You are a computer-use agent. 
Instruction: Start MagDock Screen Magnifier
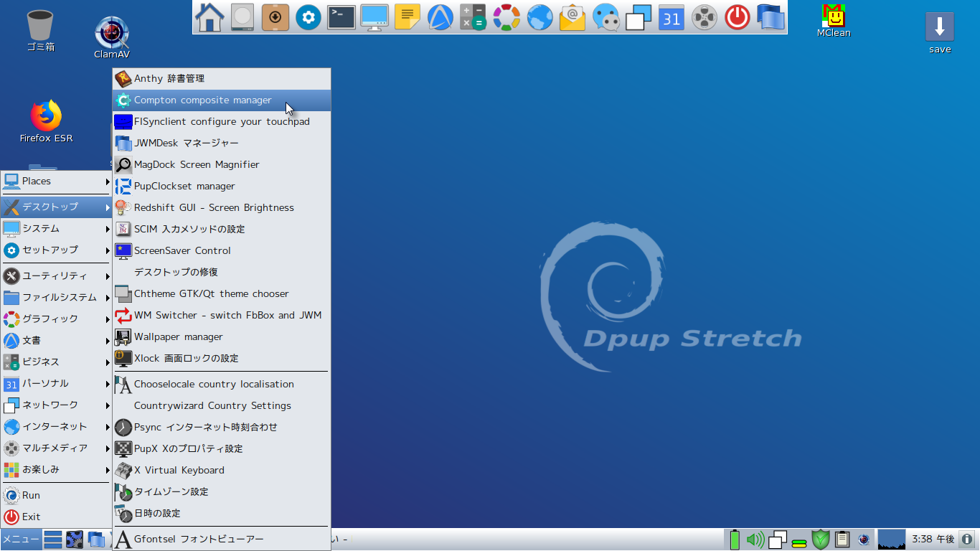222,165
